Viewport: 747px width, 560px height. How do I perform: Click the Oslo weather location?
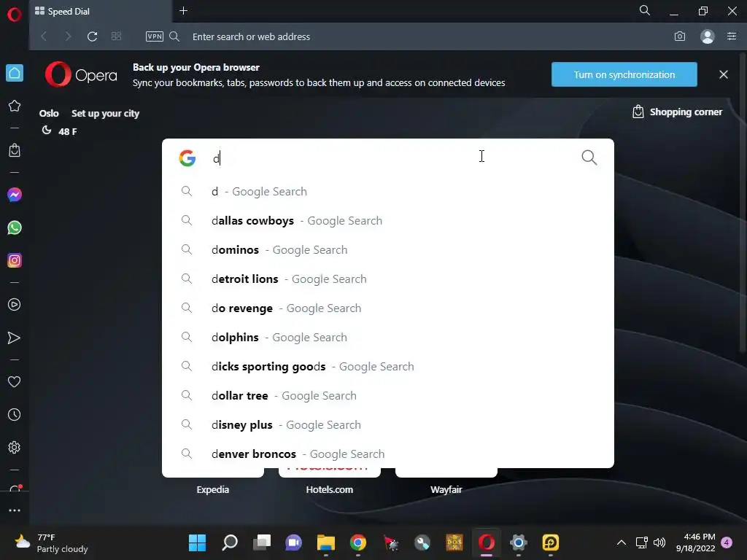pyautogui.click(x=49, y=113)
